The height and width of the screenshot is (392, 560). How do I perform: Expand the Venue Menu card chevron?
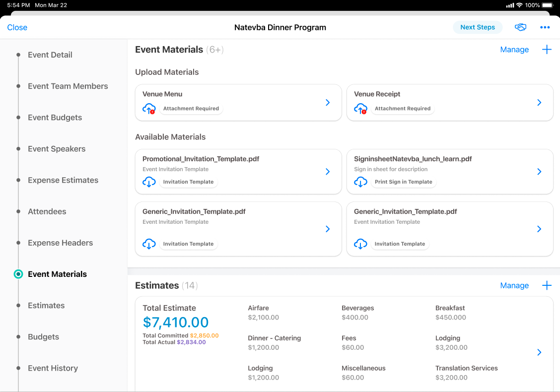(x=328, y=102)
